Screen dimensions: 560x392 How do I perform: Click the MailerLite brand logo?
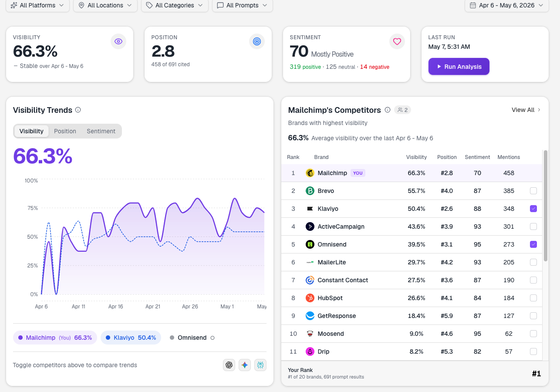tap(310, 262)
